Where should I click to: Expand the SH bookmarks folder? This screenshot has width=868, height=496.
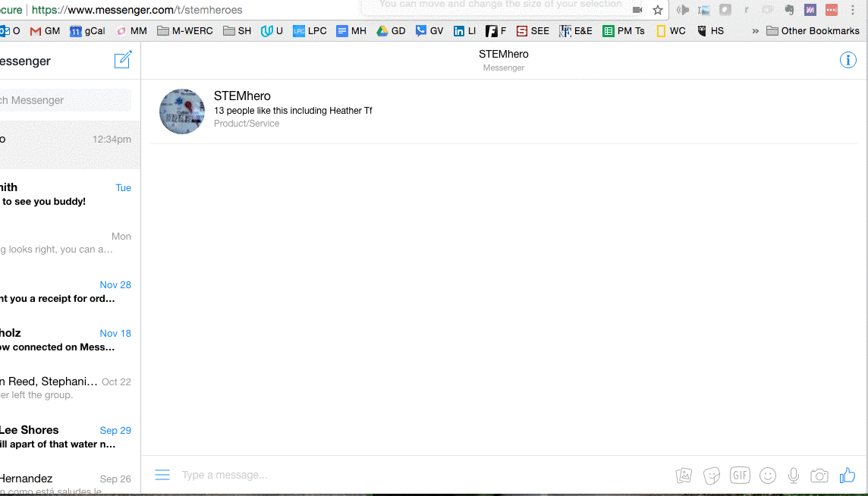(237, 31)
